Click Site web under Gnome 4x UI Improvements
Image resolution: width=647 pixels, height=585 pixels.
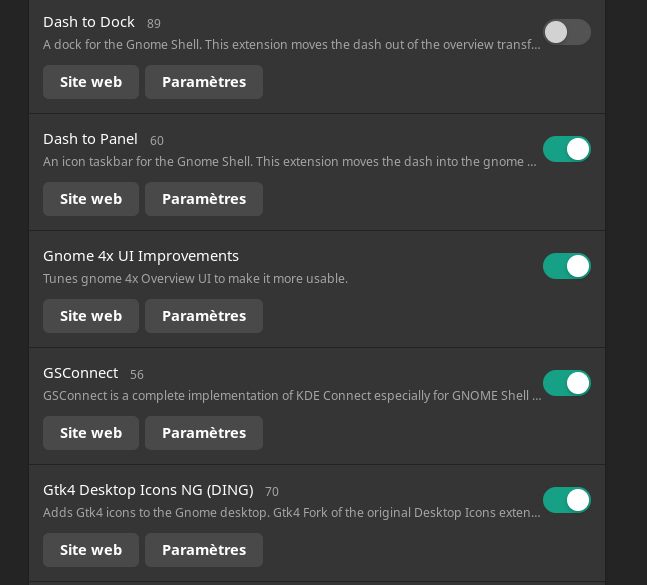coord(91,316)
